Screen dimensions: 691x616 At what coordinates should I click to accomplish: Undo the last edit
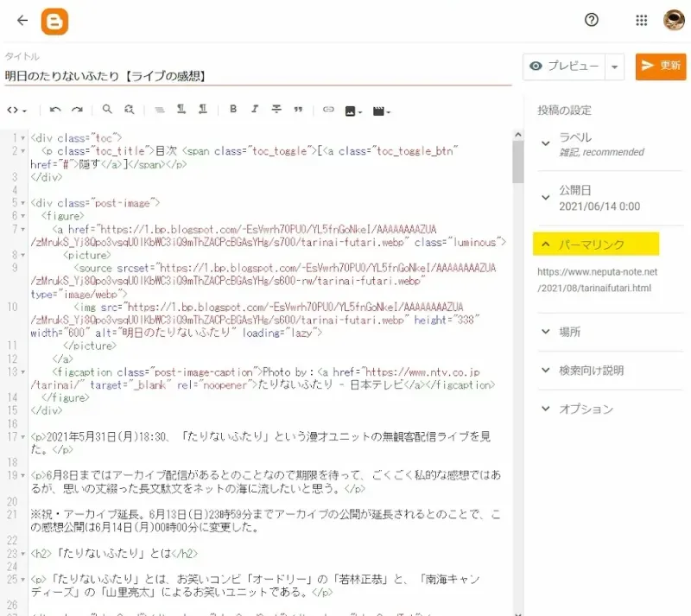pos(55,110)
